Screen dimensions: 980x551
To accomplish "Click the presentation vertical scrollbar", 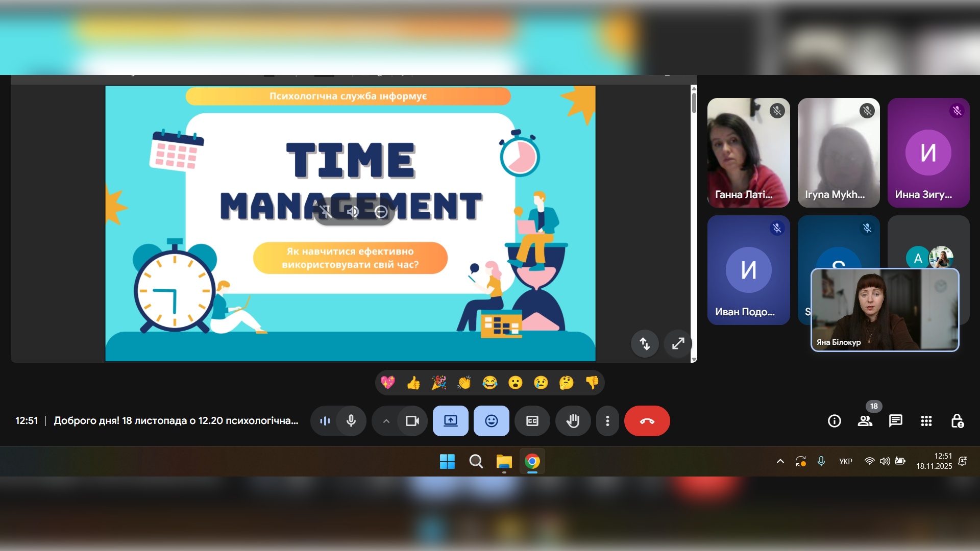I will click(694, 102).
